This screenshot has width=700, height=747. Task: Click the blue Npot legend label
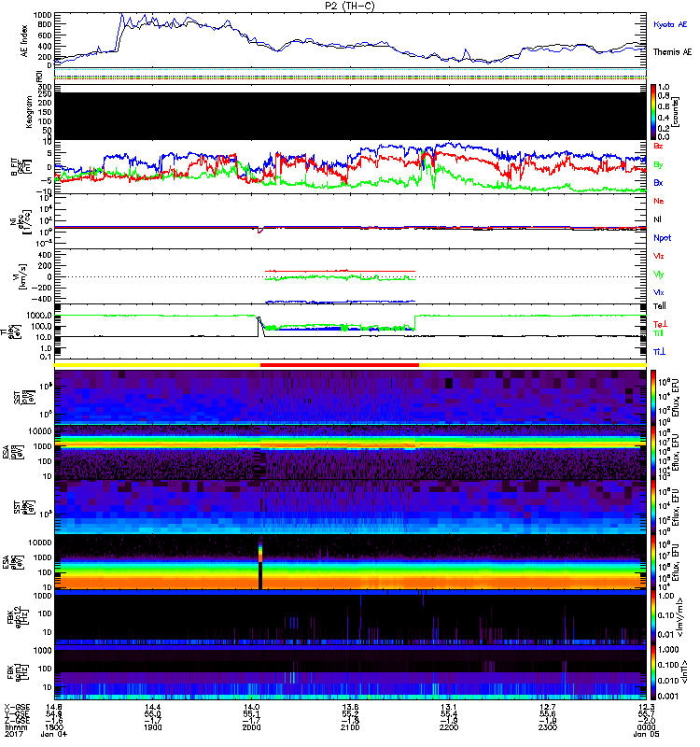(662, 238)
